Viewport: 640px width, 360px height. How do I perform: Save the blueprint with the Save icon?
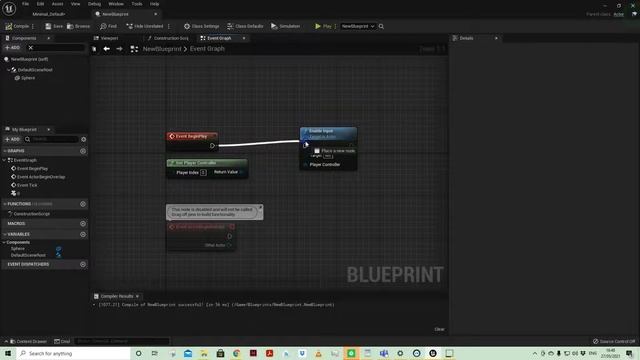(x=54, y=26)
